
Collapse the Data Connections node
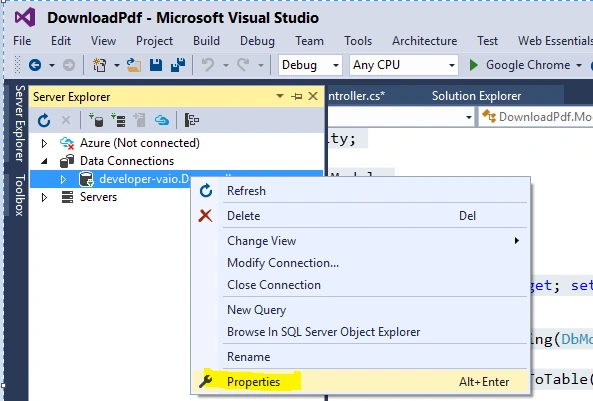pos(44,161)
